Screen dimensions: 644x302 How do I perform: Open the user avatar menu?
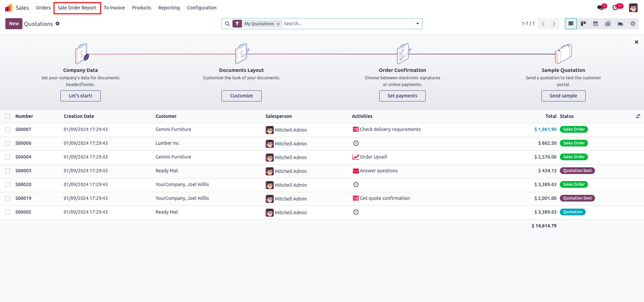(633, 8)
